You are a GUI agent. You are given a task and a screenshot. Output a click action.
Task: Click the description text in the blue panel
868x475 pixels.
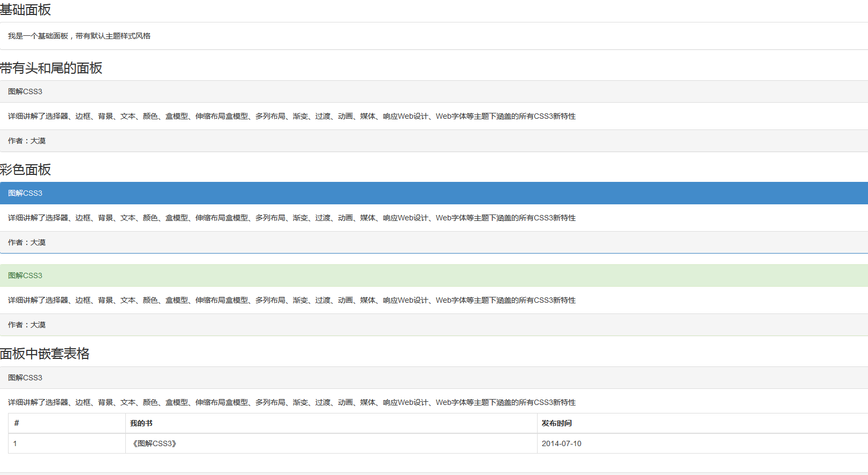(292, 218)
